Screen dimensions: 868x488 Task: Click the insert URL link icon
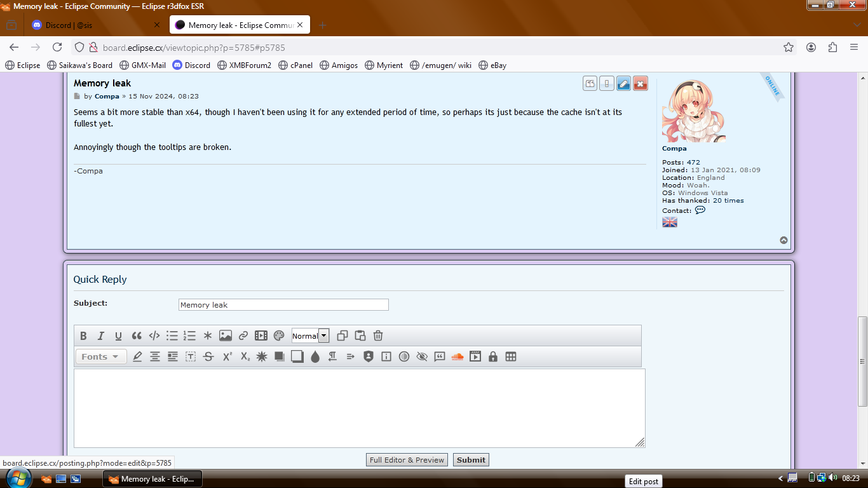(243, 336)
